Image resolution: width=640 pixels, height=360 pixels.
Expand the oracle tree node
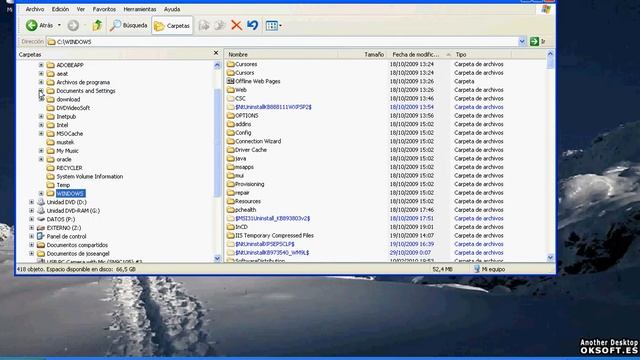(41, 159)
